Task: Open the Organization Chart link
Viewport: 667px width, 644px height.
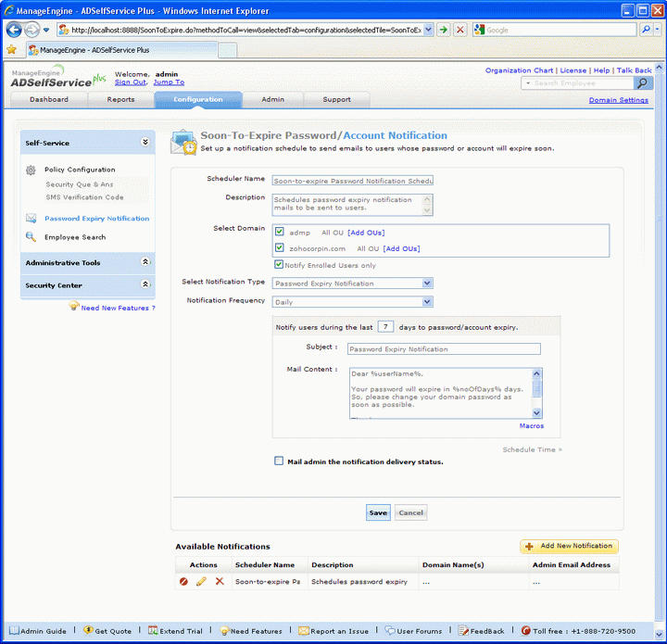Action: pos(519,70)
